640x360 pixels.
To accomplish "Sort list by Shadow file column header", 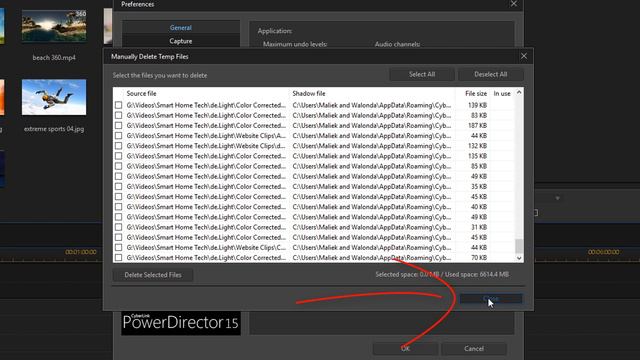I will click(x=309, y=93).
